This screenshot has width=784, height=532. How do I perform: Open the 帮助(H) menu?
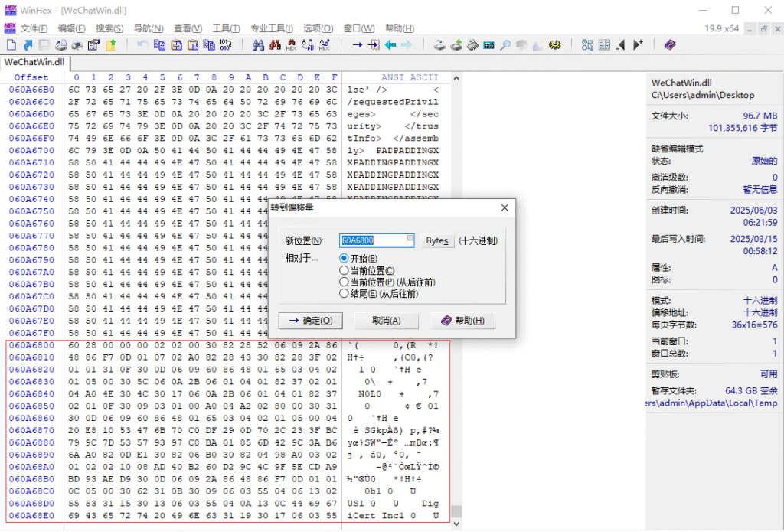click(x=400, y=28)
